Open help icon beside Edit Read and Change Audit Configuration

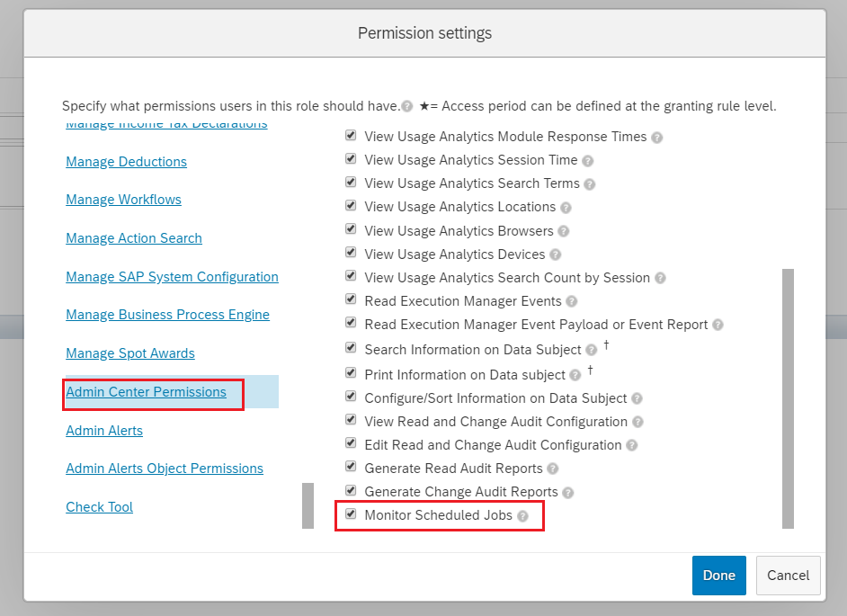[631, 446]
